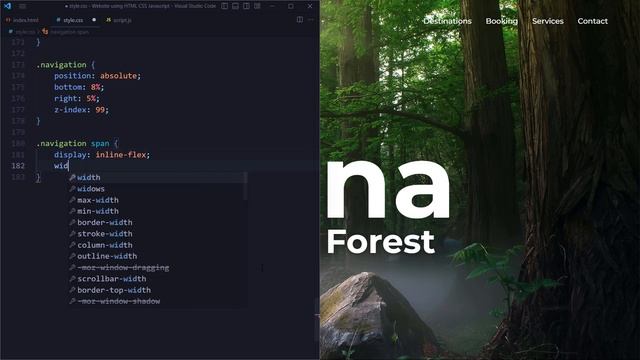This screenshot has width=640, height=360.
Task: Click '.navigation span {' selector line
Action: click(77, 143)
